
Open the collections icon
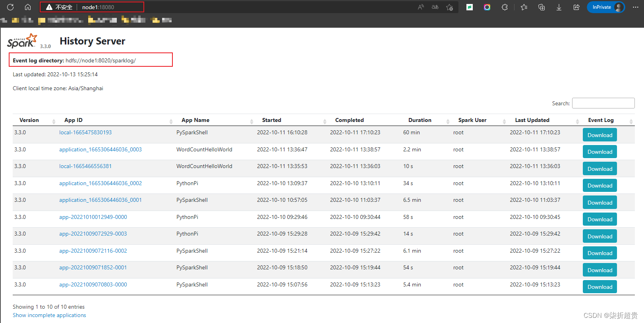542,7
